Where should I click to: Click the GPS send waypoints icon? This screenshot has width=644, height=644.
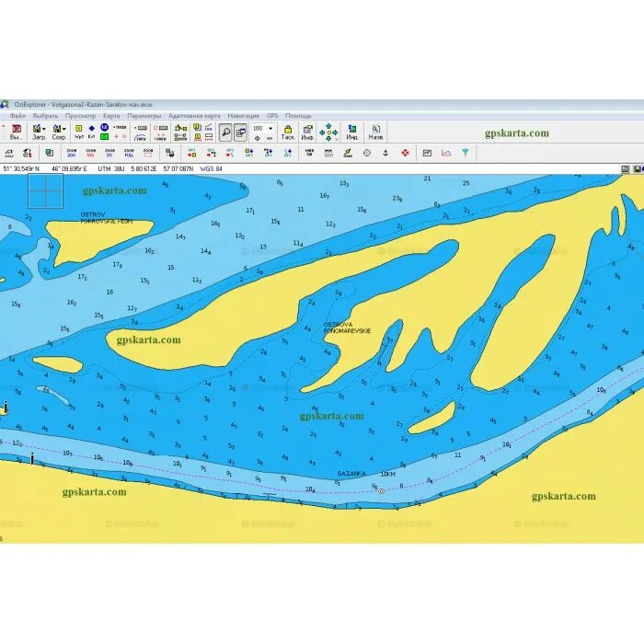191,154
